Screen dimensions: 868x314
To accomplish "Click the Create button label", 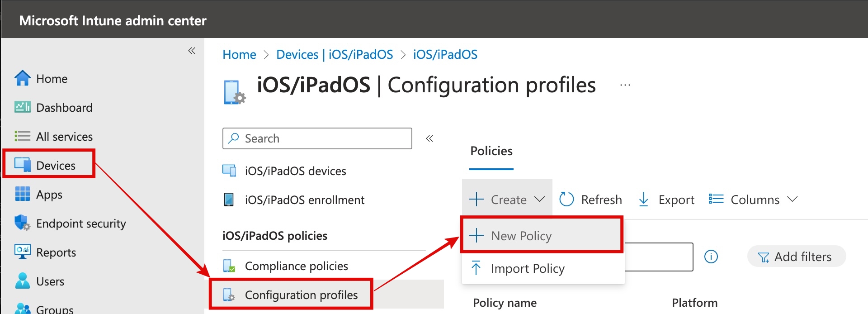I will tap(509, 200).
